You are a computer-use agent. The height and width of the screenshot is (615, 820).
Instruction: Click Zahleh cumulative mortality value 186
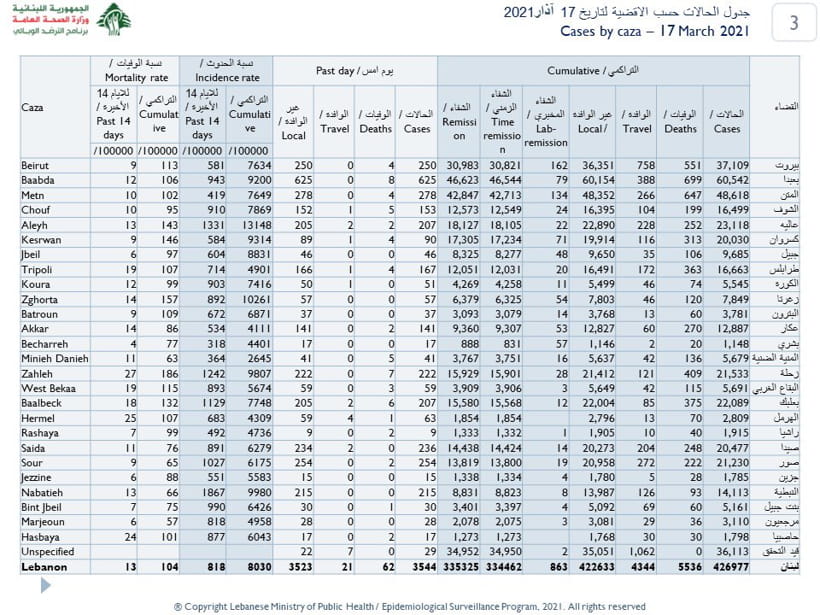169,374
